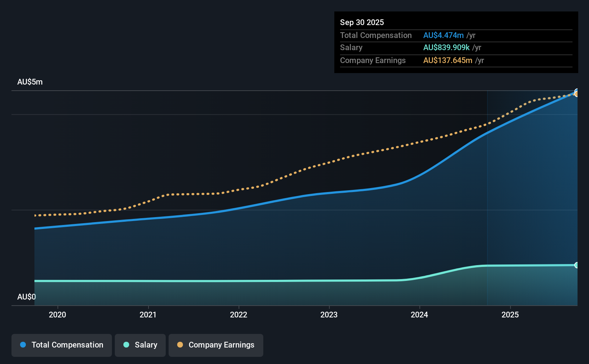Click the blue Total Compensation legend dot
This screenshot has height=364, width=589.
coord(23,345)
